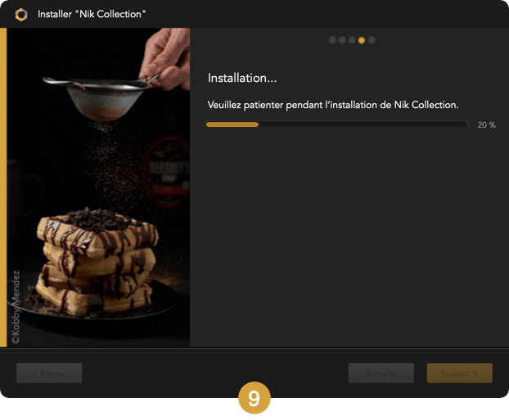Click the second step indicator dot
This screenshot has height=420, width=509.
tap(342, 40)
